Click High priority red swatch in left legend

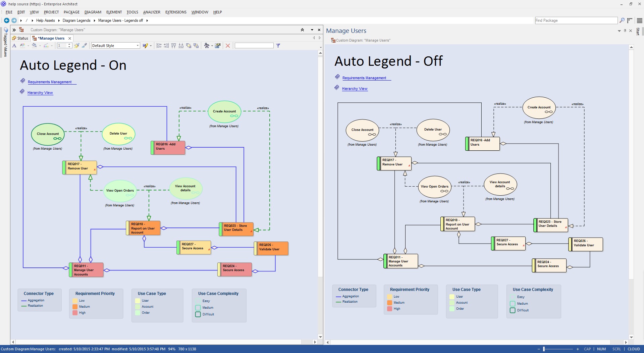coord(75,313)
